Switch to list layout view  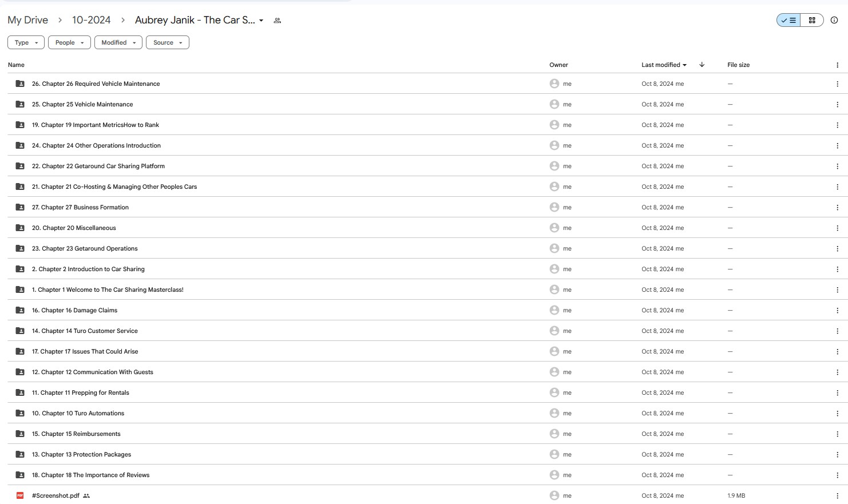point(788,20)
